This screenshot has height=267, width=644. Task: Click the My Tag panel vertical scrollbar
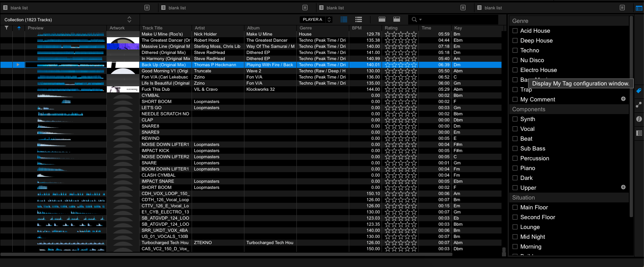point(631,117)
